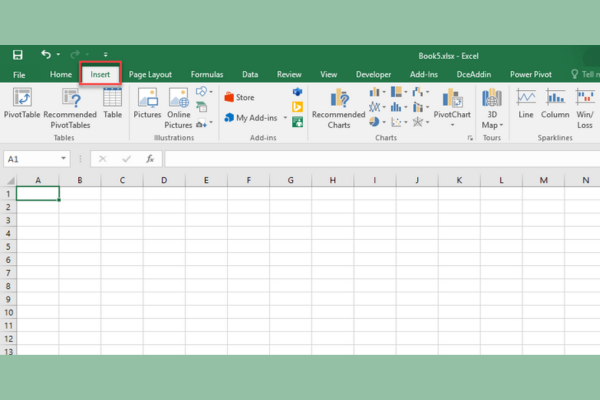Insert a Line sparkline

click(526, 103)
